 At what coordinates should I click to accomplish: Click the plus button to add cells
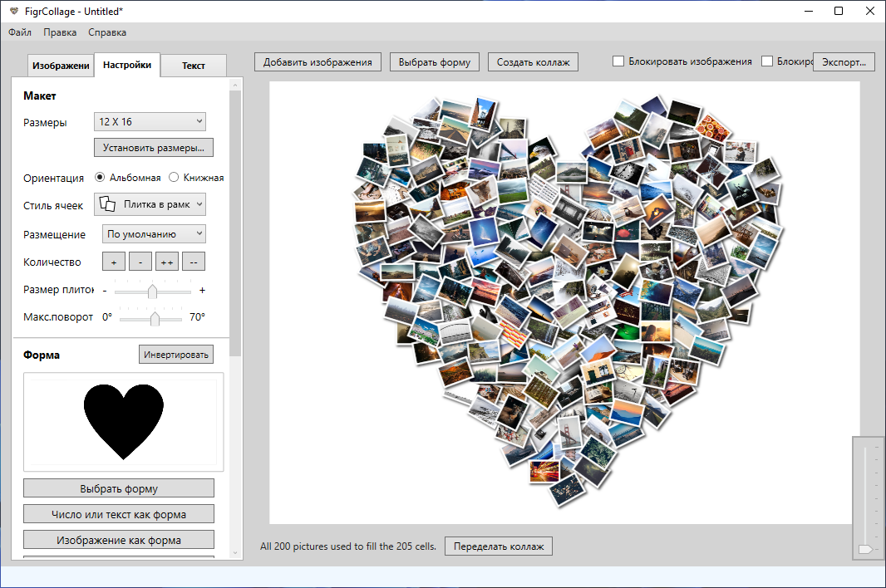(x=114, y=262)
